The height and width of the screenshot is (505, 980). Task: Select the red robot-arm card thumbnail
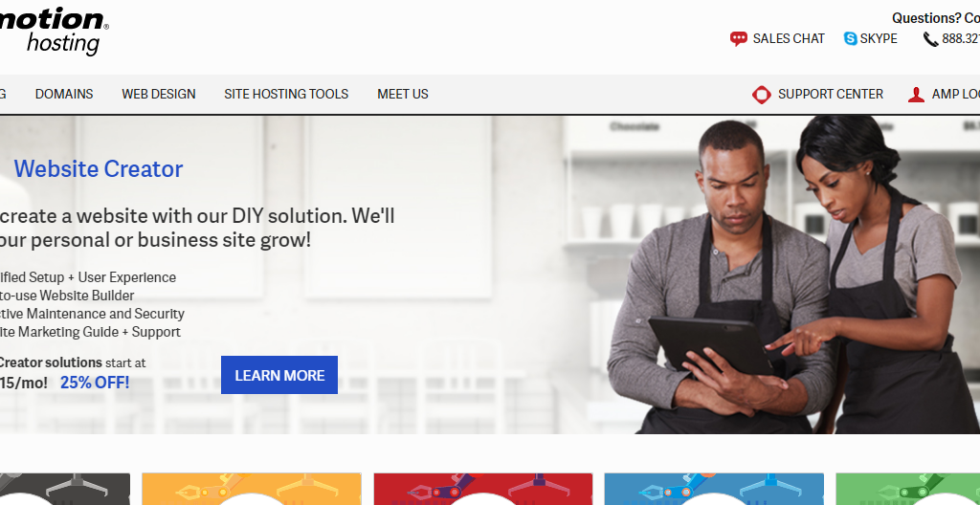click(x=483, y=489)
